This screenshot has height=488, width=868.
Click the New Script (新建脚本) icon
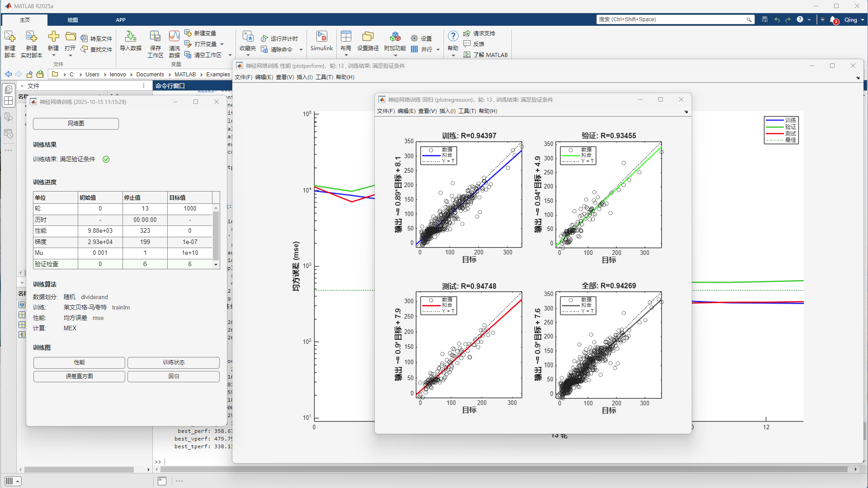point(9,37)
